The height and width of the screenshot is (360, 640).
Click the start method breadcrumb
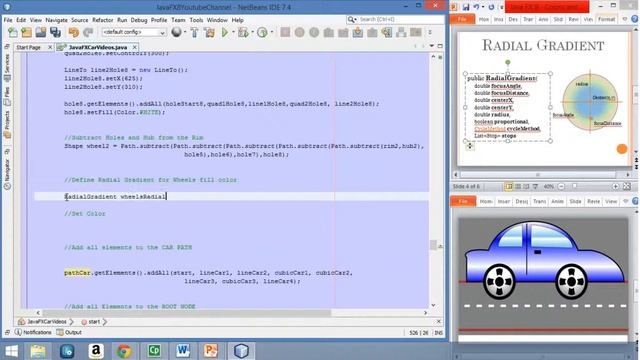(x=91, y=322)
